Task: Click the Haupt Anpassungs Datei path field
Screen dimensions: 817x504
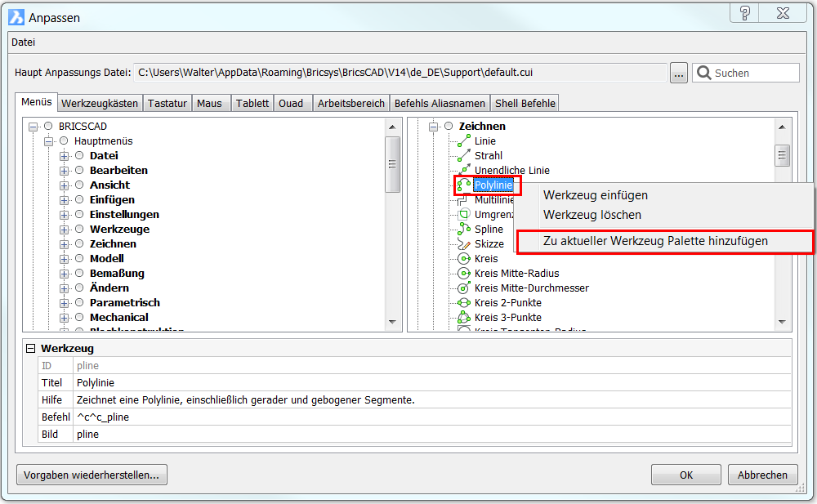Action: click(400, 73)
